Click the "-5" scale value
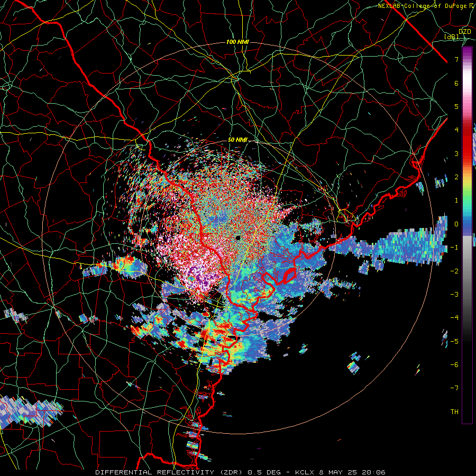The image size is (476, 476). 454,341
